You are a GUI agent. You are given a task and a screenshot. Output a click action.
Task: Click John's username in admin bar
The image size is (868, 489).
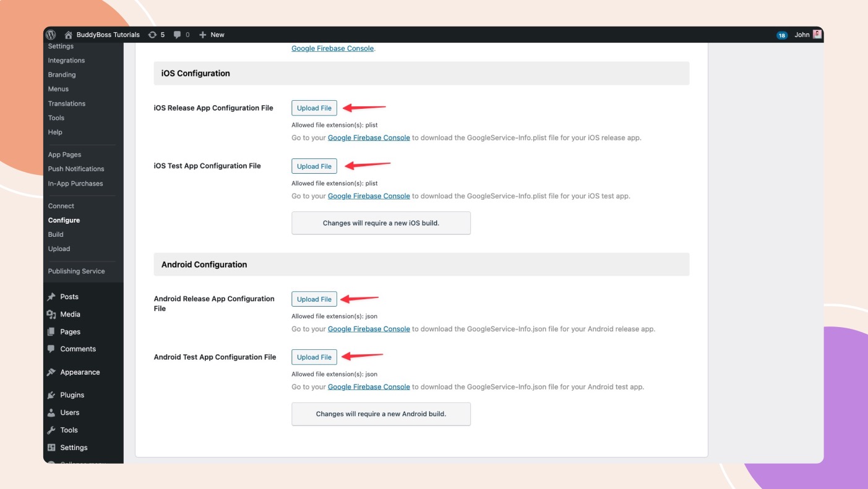click(x=802, y=35)
